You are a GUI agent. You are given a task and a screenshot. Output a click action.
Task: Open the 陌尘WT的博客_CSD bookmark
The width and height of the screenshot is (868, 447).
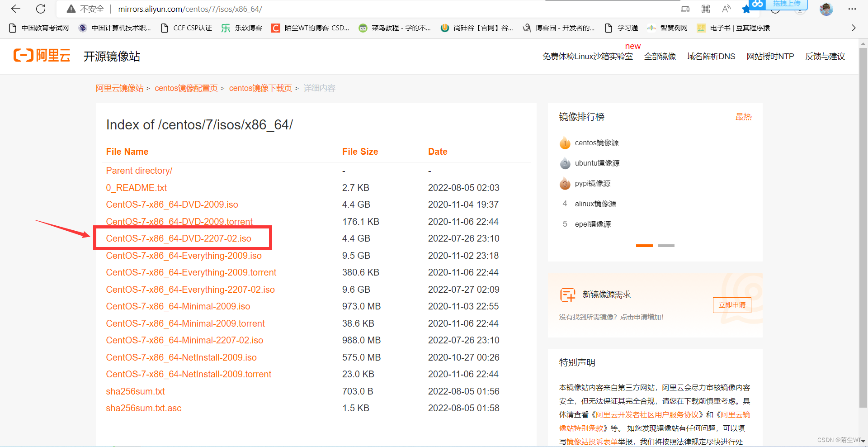coord(310,28)
